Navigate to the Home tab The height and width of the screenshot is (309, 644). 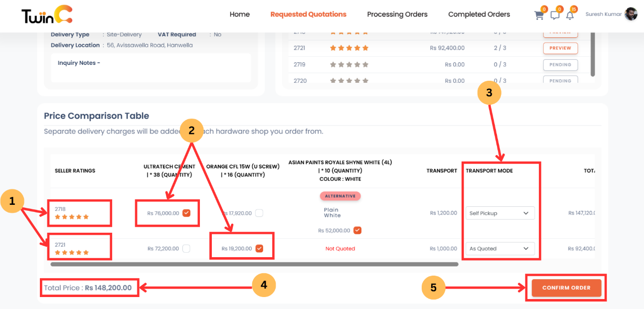(240, 14)
